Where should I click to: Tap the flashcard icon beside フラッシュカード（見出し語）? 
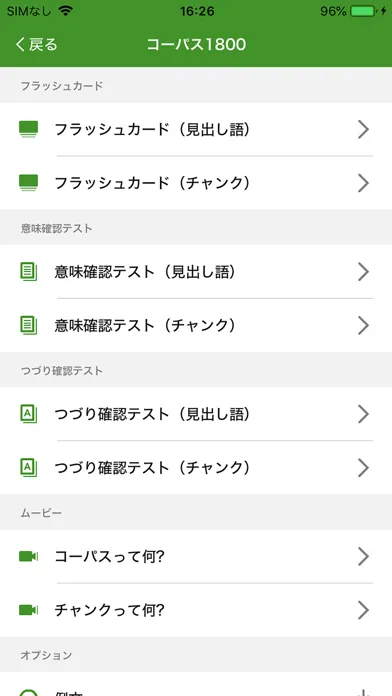click(28, 129)
